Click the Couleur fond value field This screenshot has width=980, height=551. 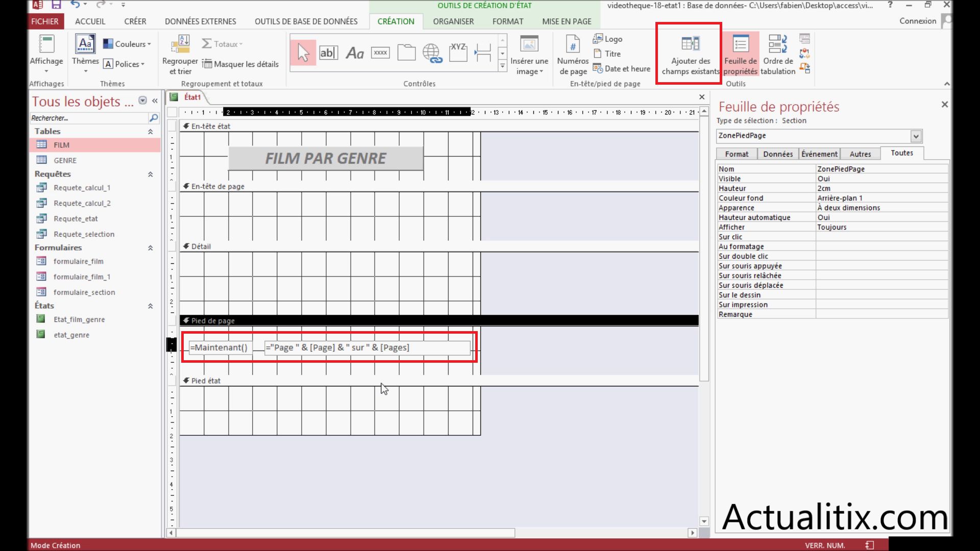click(882, 198)
